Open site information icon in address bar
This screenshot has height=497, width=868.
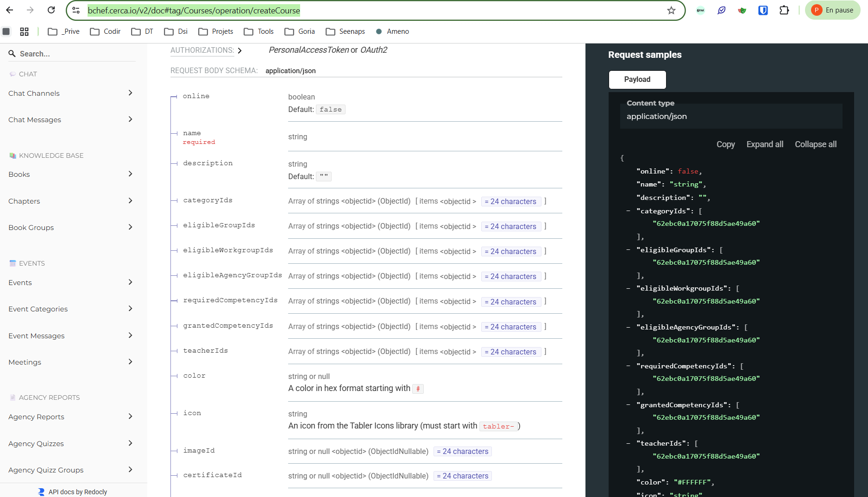(76, 10)
